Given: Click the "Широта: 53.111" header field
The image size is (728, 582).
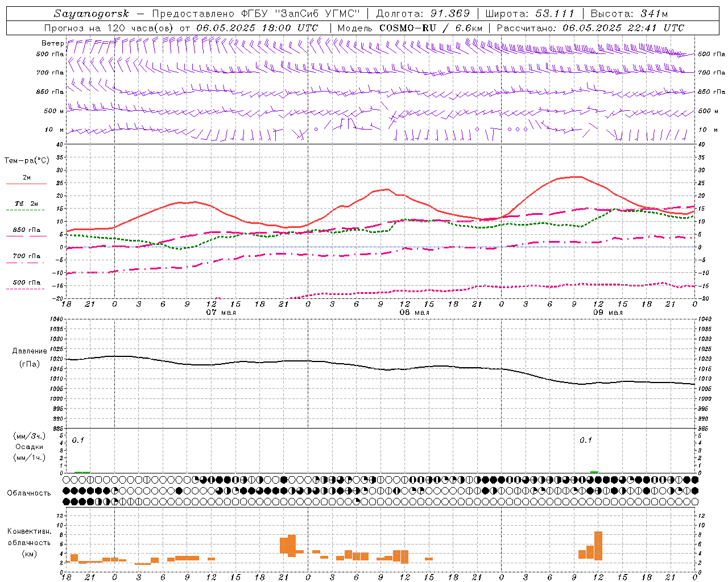Looking at the screenshot, I should [530, 14].
